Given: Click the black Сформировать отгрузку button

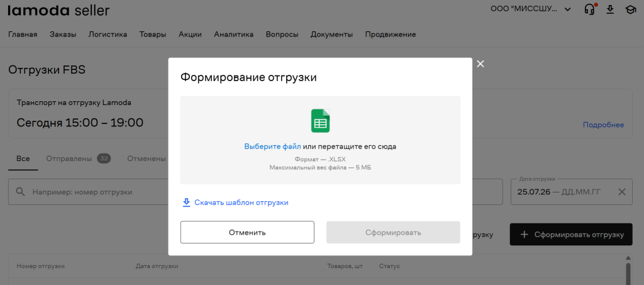Looking at the screenshot, I should coord(571,235).
